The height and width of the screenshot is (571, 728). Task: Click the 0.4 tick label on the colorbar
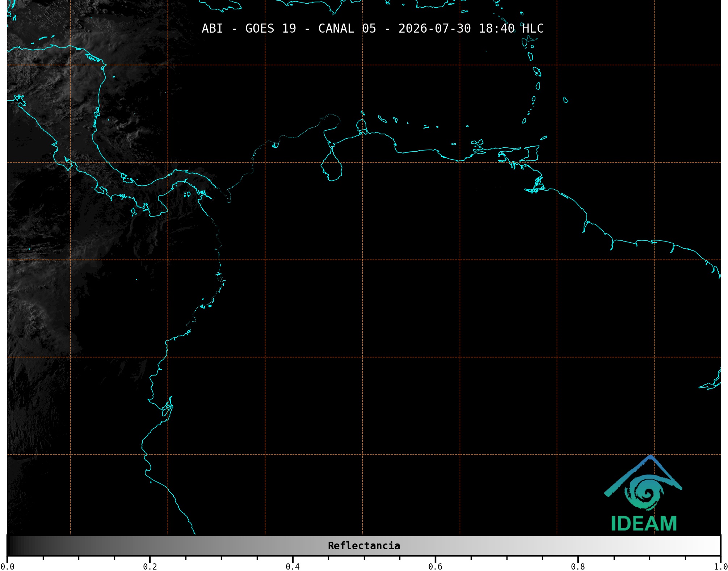click(x=293, y=566)
